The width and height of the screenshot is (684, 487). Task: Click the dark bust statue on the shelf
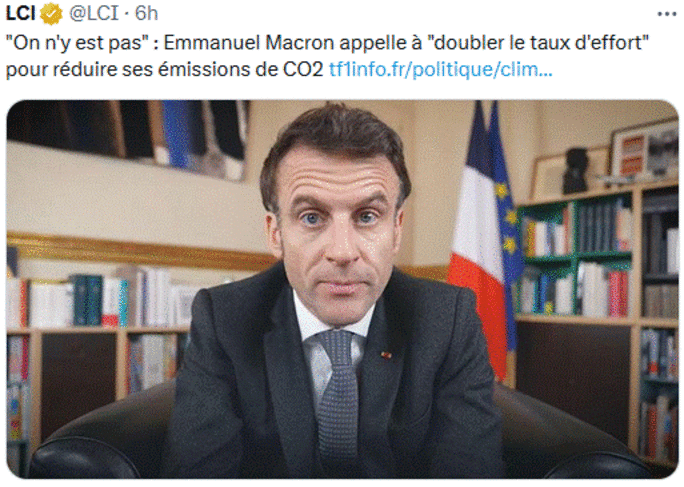click(x=576, y=171)
